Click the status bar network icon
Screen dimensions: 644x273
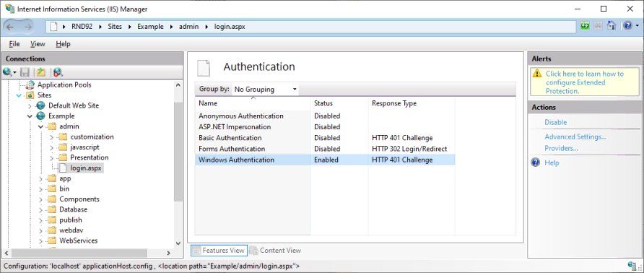[632, 266]
